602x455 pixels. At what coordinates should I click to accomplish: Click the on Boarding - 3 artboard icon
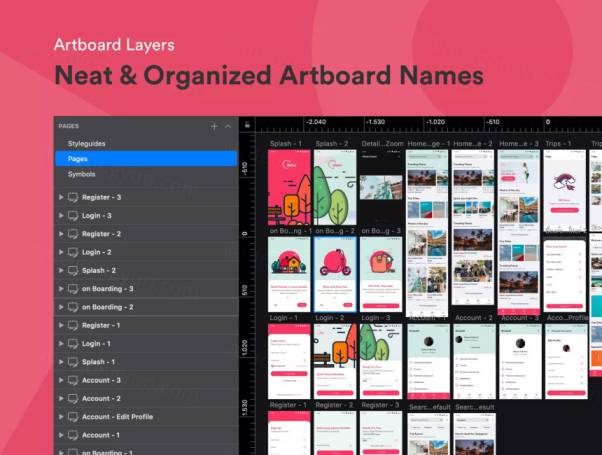pyautogui.click(x=72, y=289)
